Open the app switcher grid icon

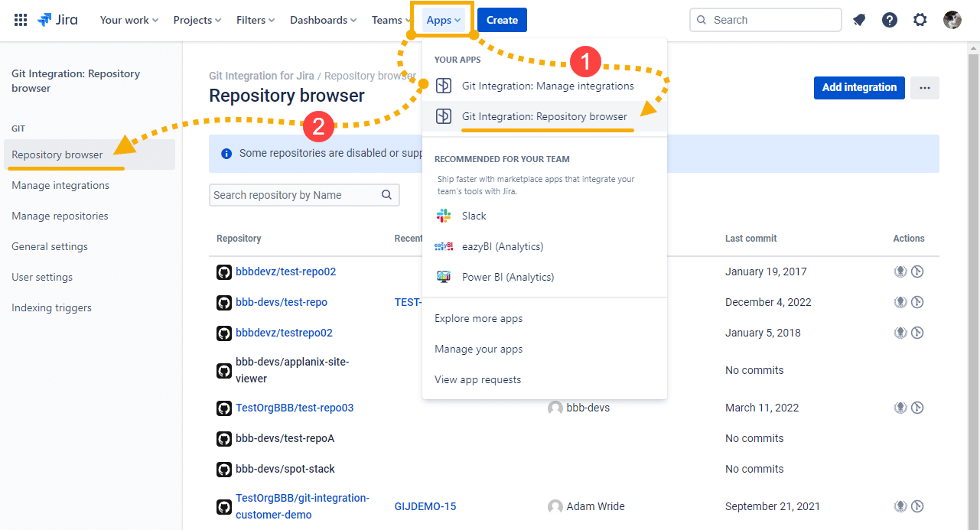click(x=21, y=20)
